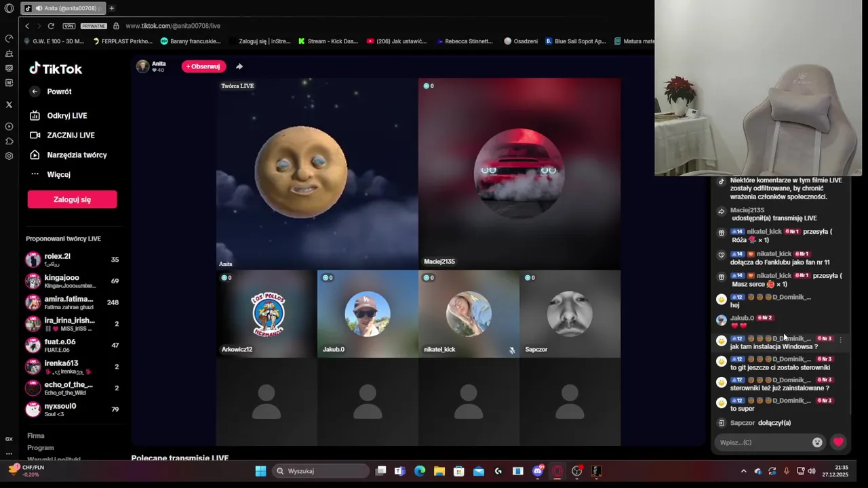Click muted microphone icon on nikatel_kick tile
Viewport: 868px width, 488px height.
pos(512,350)
